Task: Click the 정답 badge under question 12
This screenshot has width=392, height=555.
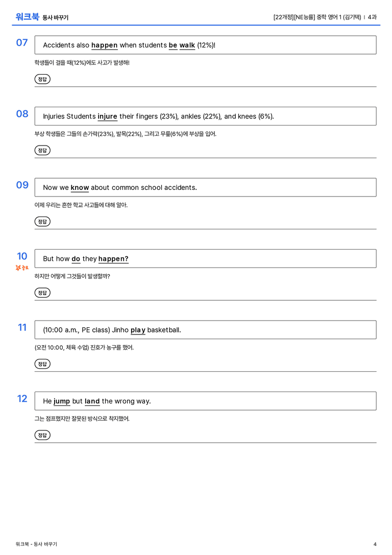Action: (42, 435)
